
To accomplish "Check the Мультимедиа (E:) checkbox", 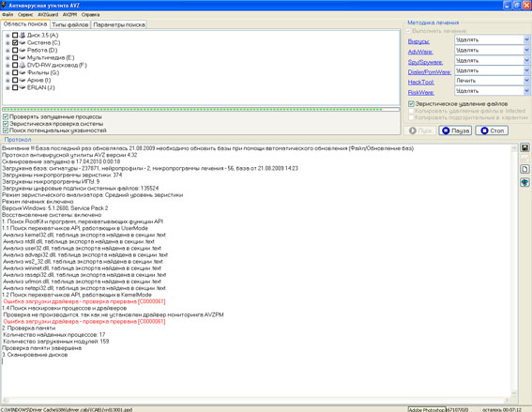I will pos(15,57).
